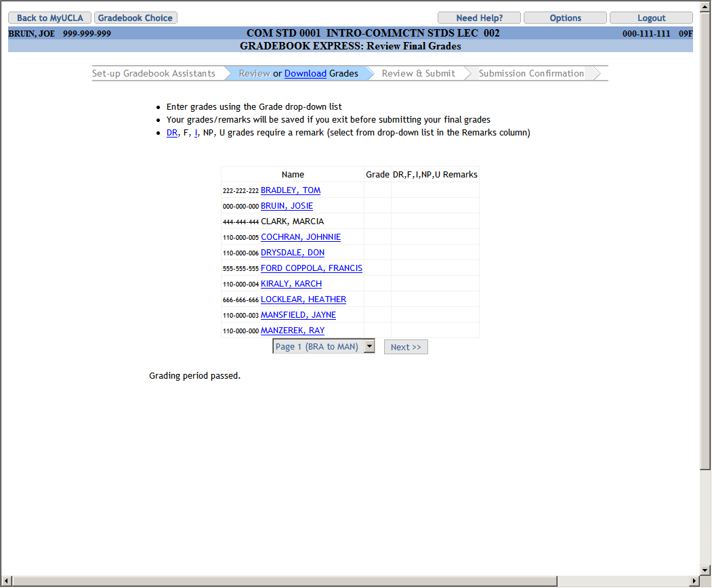
Task: Select the Submission Confirmation step
Action: point(531,73)
